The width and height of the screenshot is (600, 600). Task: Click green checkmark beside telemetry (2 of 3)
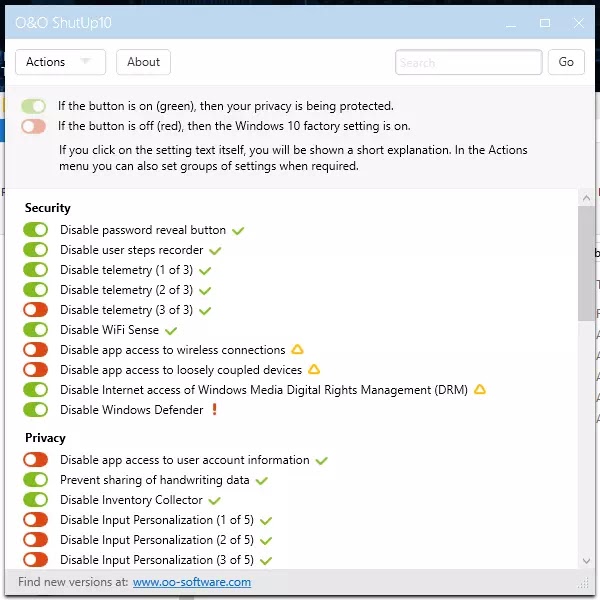[x=205, y=291]
